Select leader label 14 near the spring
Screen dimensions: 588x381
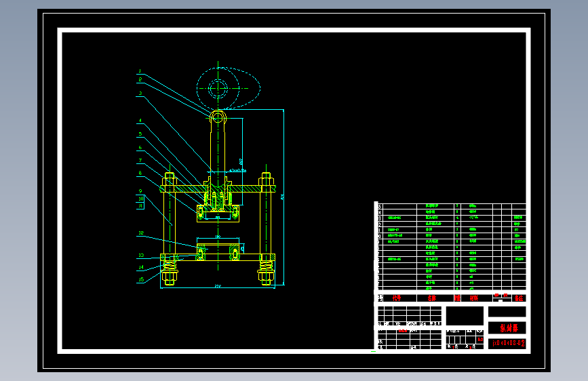coord(141,267)
